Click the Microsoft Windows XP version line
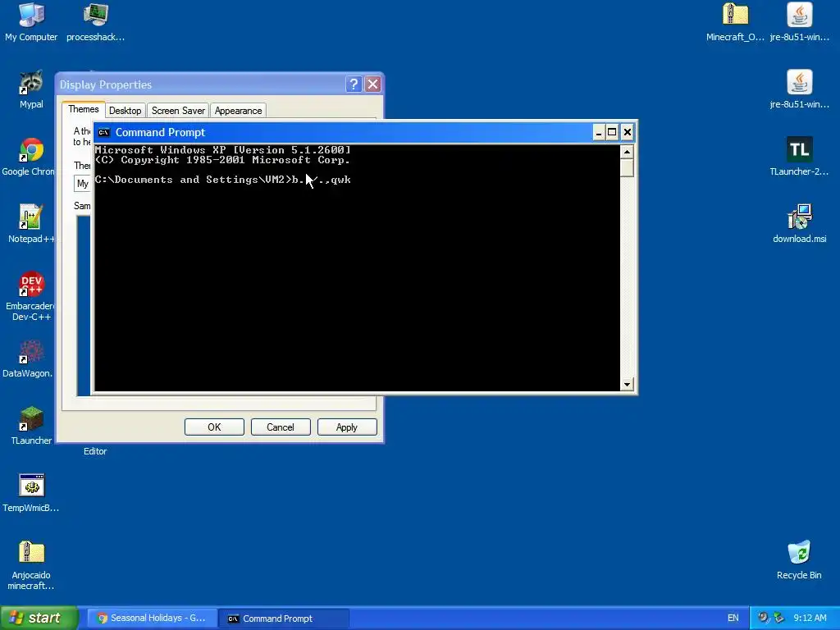The width and height of the screenshot is (840, 630). (x=223, y=150)
